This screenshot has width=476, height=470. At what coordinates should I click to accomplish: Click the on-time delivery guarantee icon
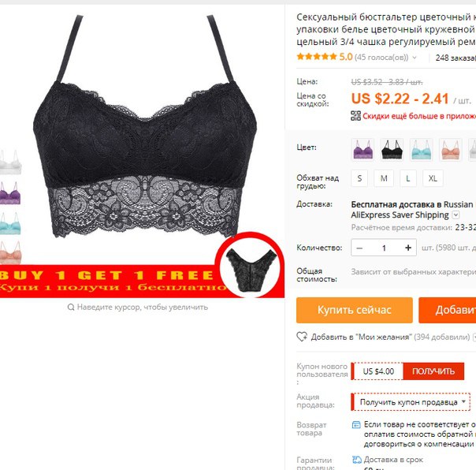pyautogui.click(x=357, y=460)
